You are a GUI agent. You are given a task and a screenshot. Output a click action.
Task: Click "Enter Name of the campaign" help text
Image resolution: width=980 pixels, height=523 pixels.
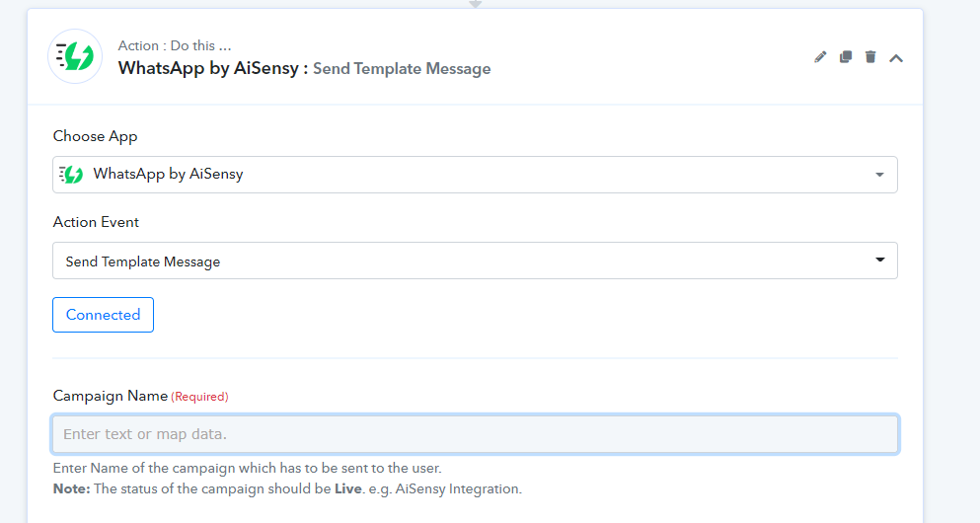point(247,468)
